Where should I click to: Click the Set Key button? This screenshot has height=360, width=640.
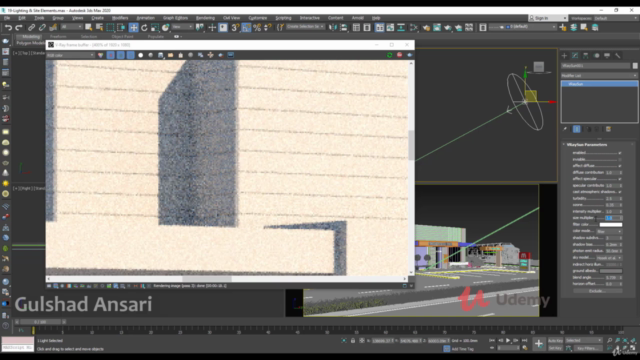tap(555, 348)
